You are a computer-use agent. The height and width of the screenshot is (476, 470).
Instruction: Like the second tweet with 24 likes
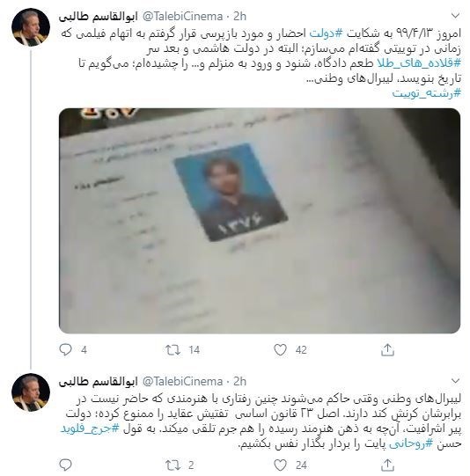click(280, 465)
